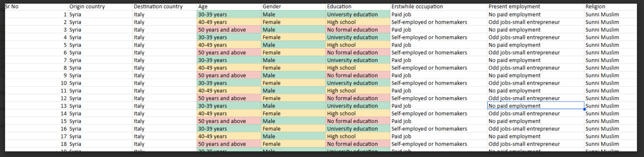
Task: Select the Sr No header cell
Action: pyautogui.click(x=36, y=7)
